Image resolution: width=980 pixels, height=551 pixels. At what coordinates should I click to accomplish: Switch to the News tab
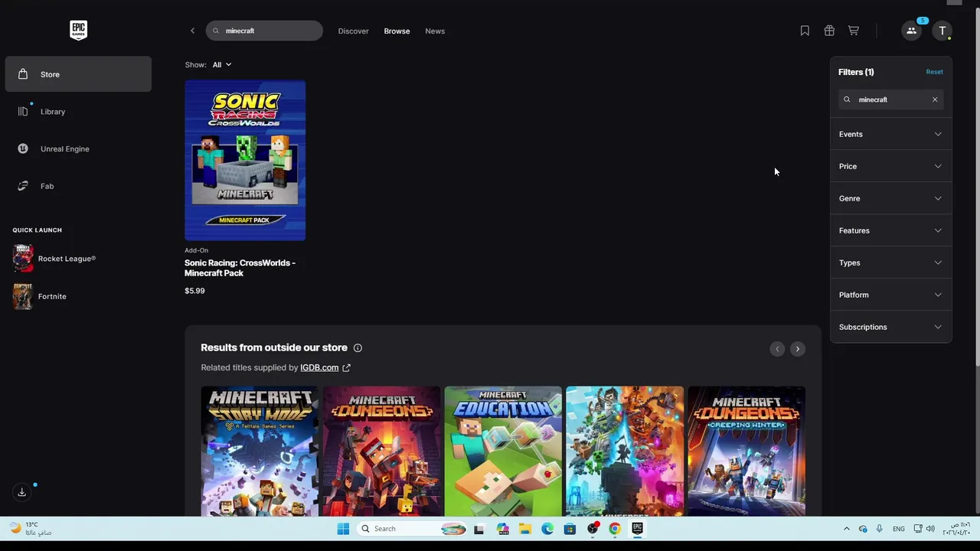pyautogui.click(x=435, y=31)
